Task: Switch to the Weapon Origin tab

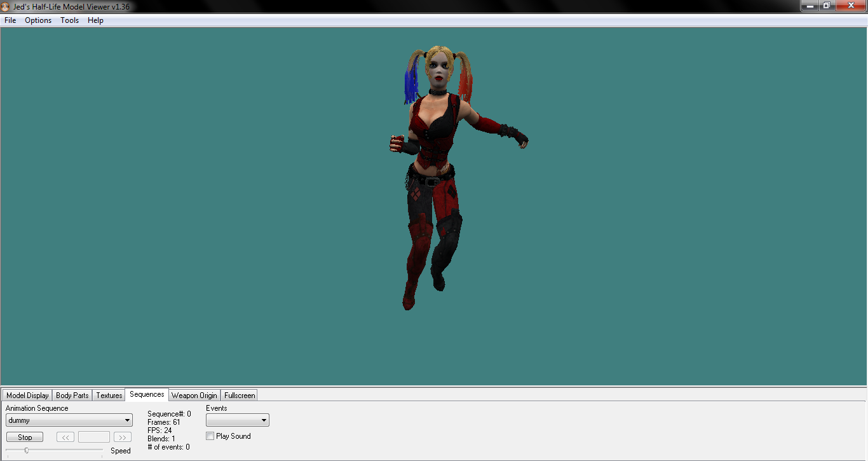Action: tap(194, 396)
